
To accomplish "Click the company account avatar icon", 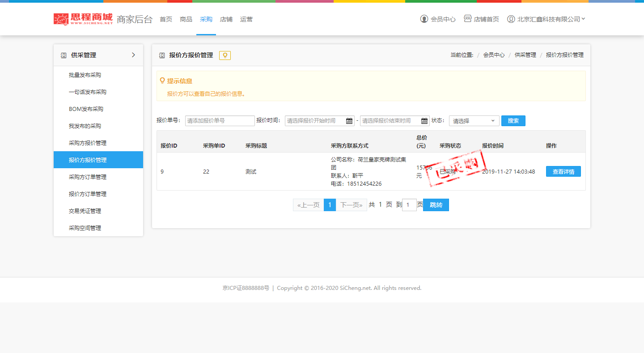I will [511, 19].
